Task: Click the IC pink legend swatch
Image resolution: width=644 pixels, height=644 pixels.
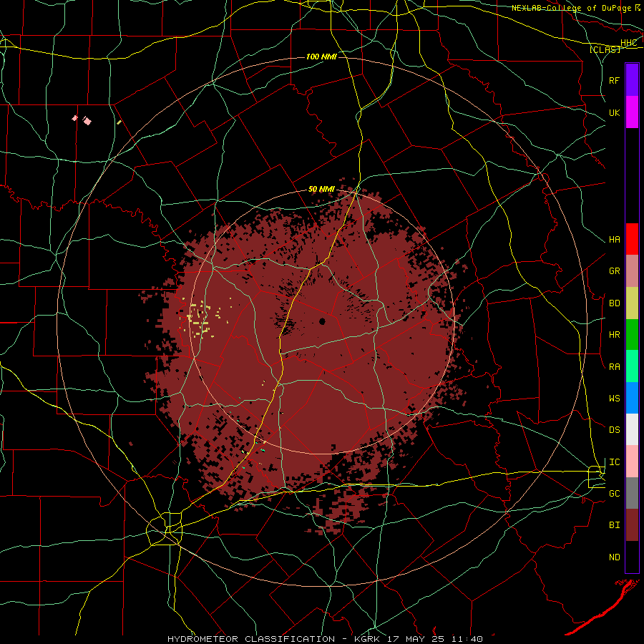Action: coord(632,462)
